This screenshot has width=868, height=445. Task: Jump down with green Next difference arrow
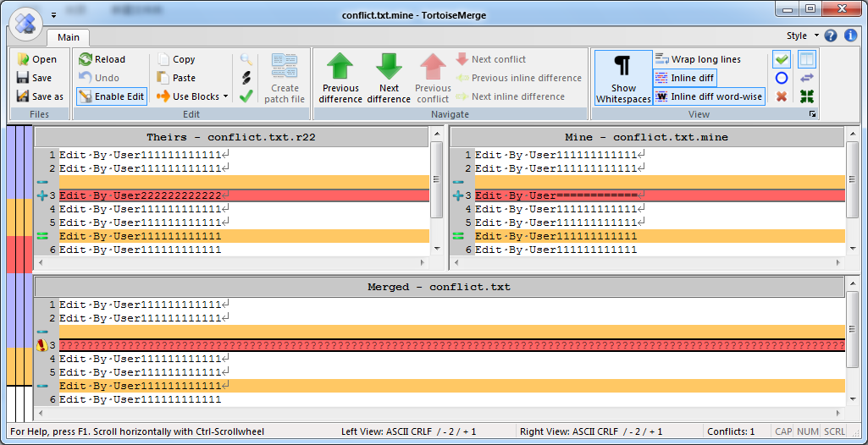(389, 67)
